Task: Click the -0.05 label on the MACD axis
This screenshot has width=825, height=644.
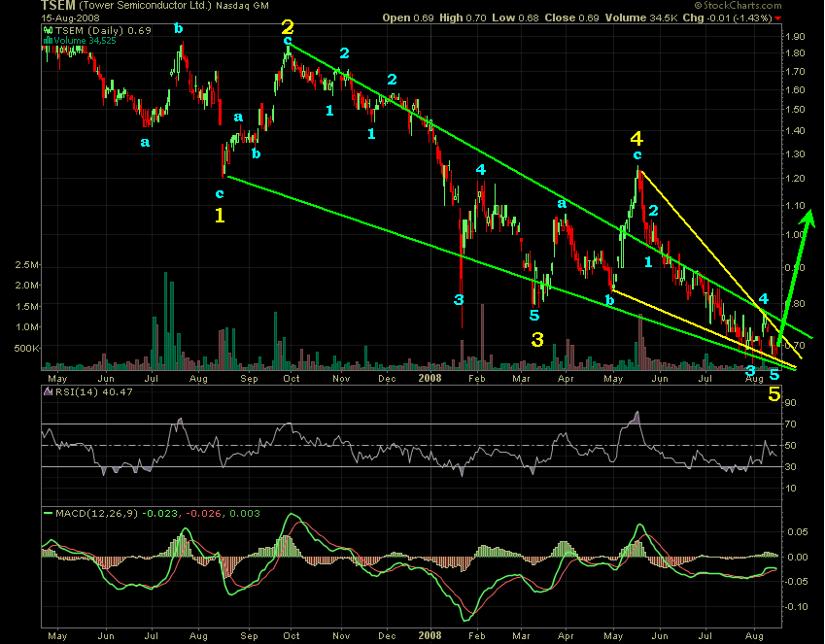Action: [x=796, y=582]
